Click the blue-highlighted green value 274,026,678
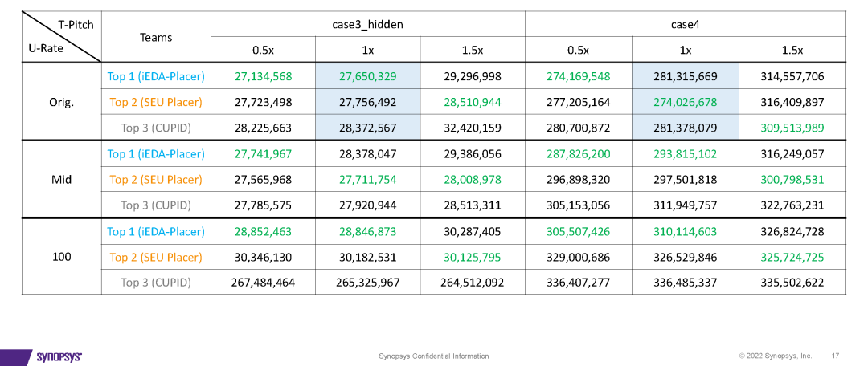Image resolution: width=868 pixels, height=366 pixels. point(685,102)
